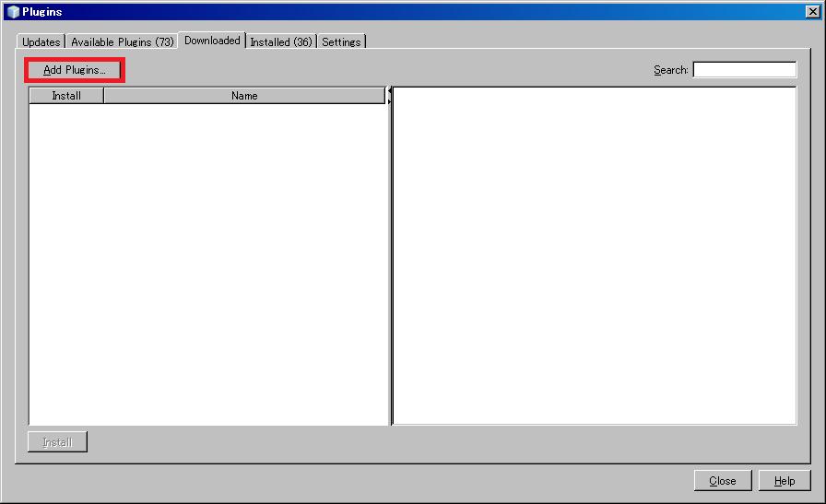Image resolution: width=826 pixels, height=504 pixels.
Task: Click the Plugins cube icon in title bar
Action: 13,12
